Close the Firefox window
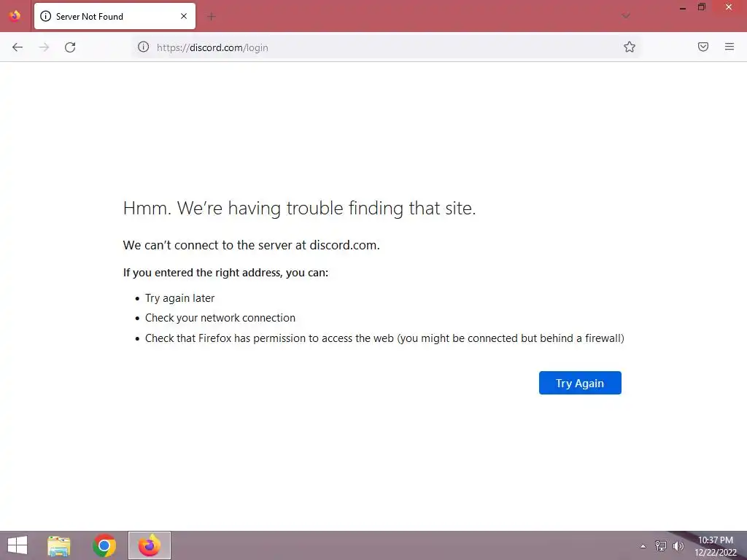Image resolution: width=747 pixels, height=560 pixels. [x=729, y=7]
